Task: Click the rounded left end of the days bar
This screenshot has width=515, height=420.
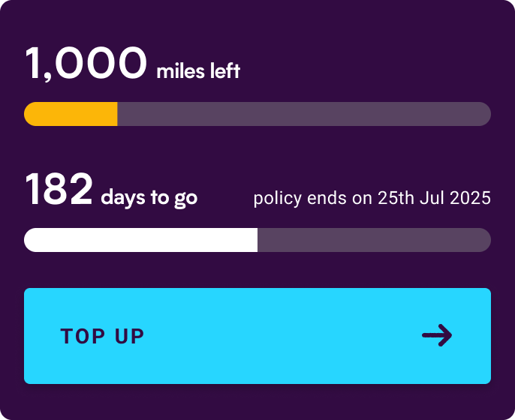Action: point(29,240)
